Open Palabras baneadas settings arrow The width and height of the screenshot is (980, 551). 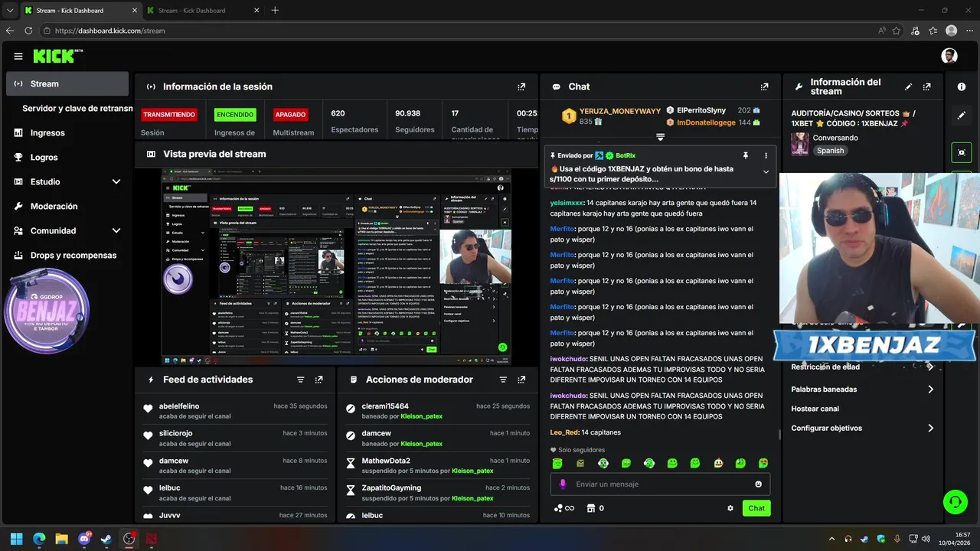(x=931, y=390)
